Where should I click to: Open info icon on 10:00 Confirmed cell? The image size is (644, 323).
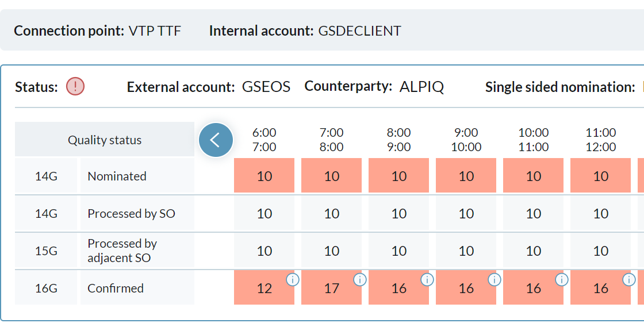coord(562,279)
